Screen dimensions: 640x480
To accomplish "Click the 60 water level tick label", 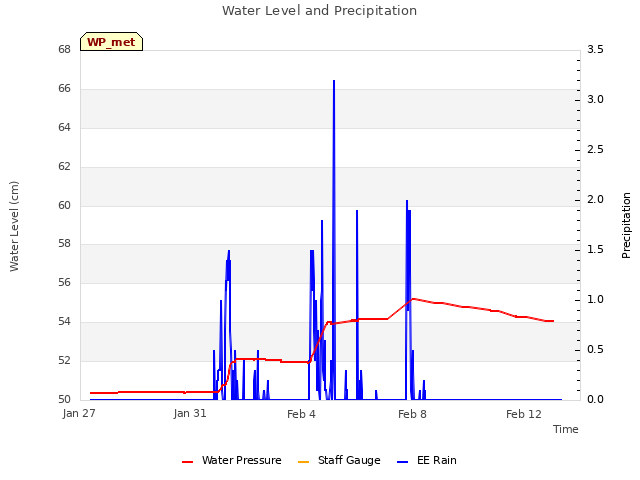I will [x=64, y=205].
